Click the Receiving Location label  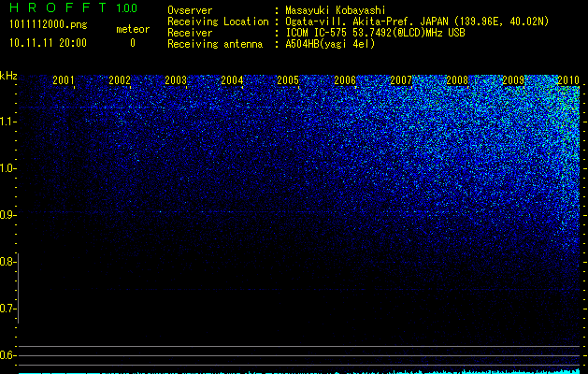pos(218,22)
